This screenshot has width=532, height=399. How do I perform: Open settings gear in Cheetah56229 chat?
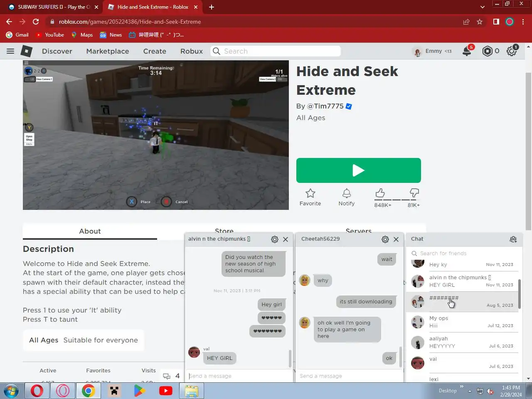pos(385,239)
